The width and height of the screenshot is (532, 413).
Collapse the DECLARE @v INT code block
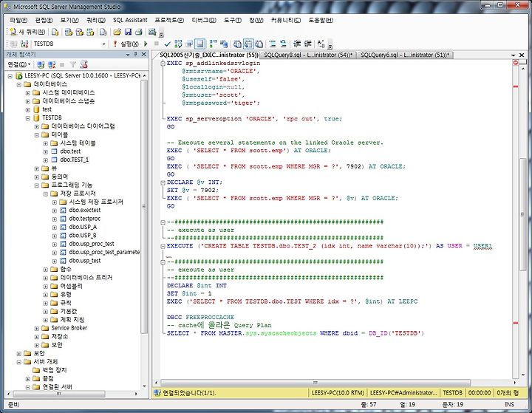[x=163, y=182]
